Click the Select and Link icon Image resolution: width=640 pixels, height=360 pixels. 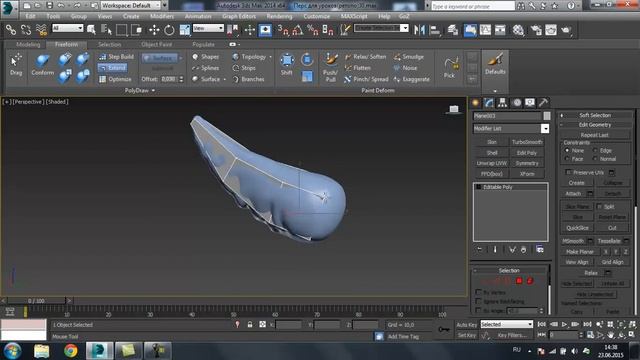tap(11, 29)
